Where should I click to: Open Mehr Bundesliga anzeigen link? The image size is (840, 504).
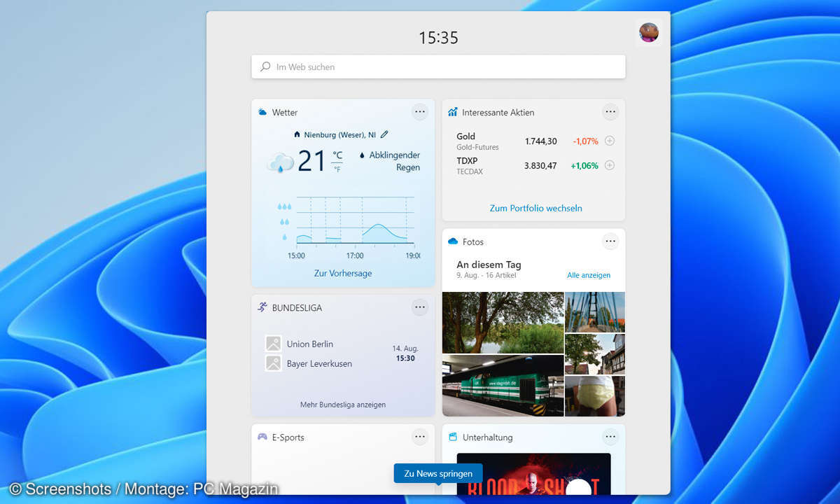(343, 405)
